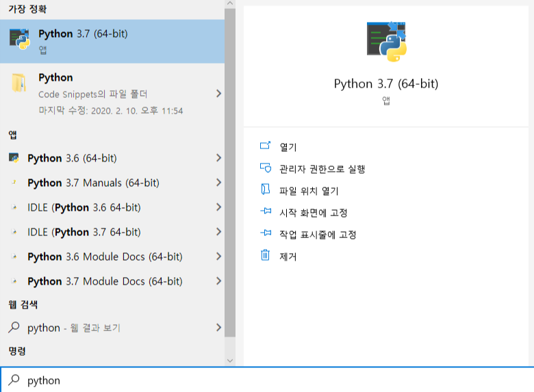
Task: Open Python 3.7 Module Docs (64-bit)
Action: tap(112, 281)
